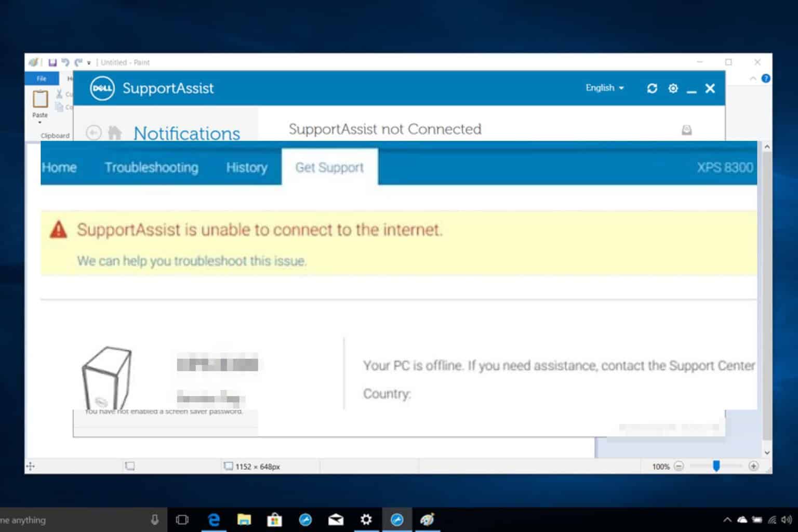Click the XPS 8300 label
Viewport: 798px width, 532px height.
click(x=725, y=167)
